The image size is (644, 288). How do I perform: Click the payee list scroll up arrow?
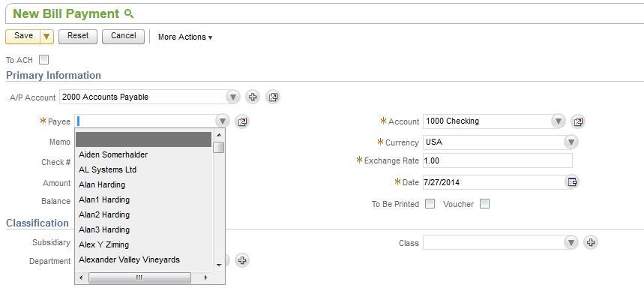click(x=219, y=135)
